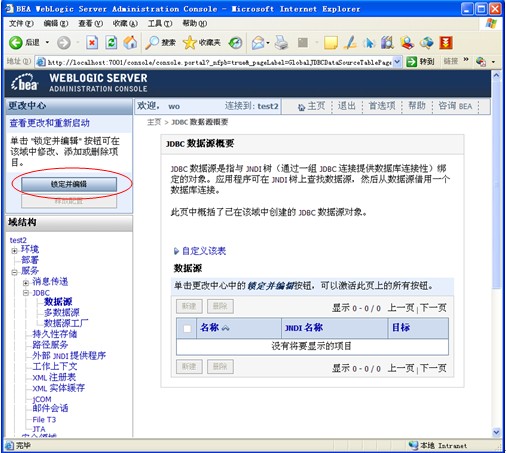
Task: Select the 数据源工厂 tree item
Action: pyautogui.click(x=66, y=323)
